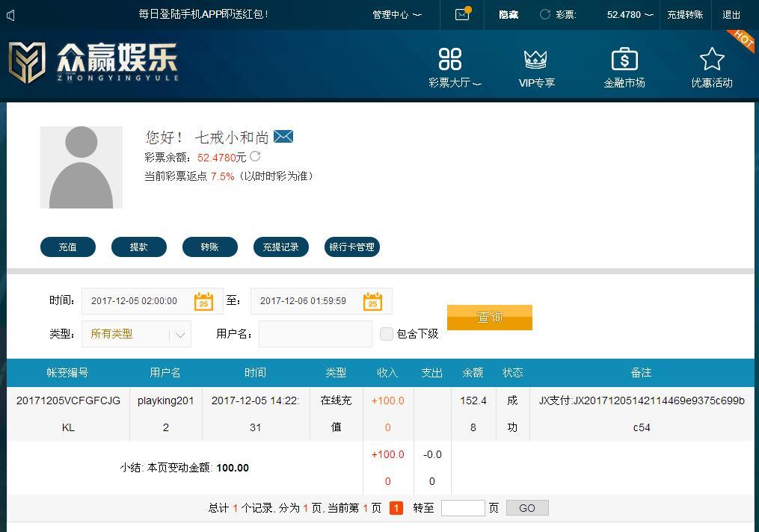Click the 类型 column header
The height and width of the screenshot is (532, 759).
[x=336, y=372]
